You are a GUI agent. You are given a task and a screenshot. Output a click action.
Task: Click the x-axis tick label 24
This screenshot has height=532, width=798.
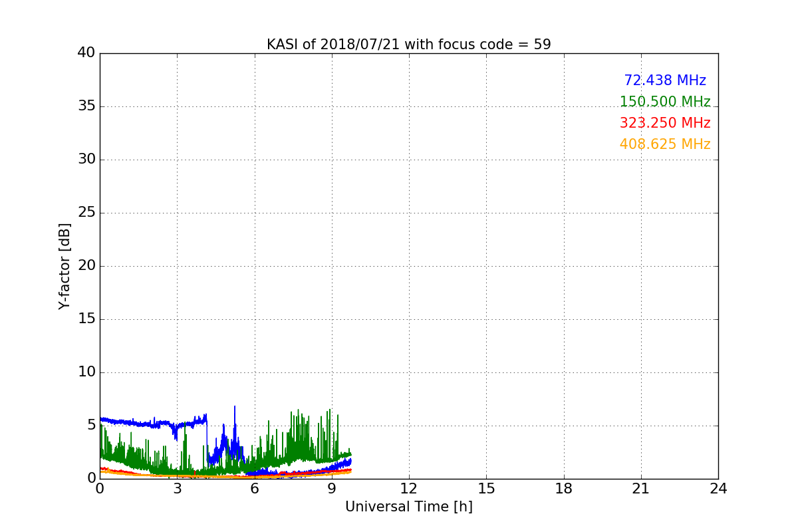click(x=718, y=489)
